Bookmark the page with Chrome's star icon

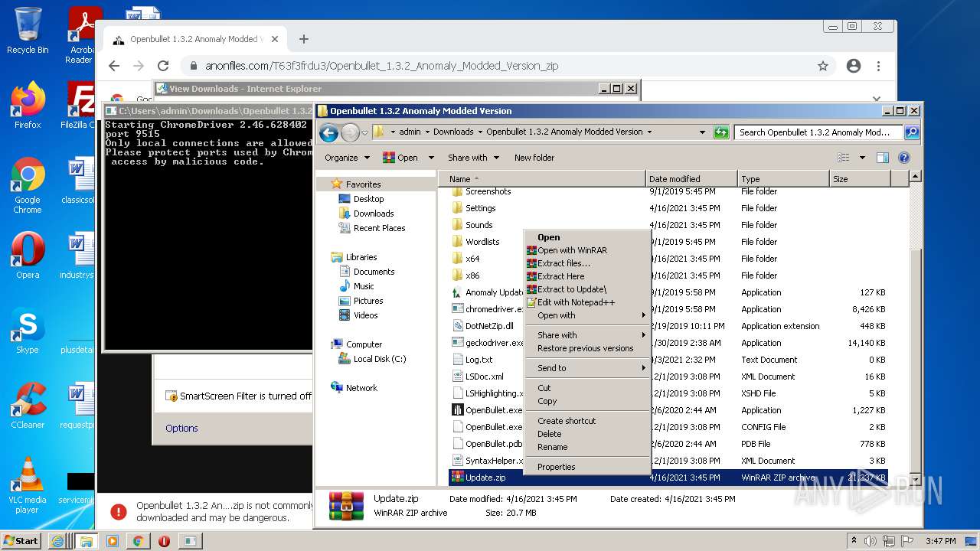[823, 66]
